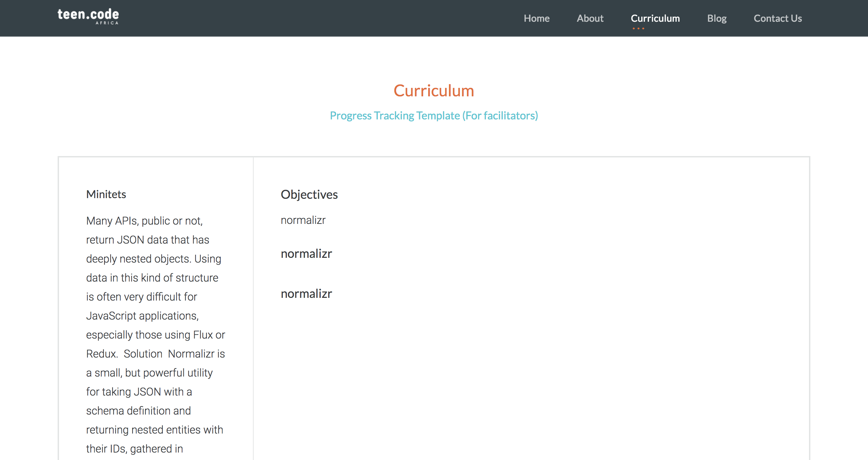Open the Blog section
The height and width of the screenshot is (460, 868).
(717, 18)
